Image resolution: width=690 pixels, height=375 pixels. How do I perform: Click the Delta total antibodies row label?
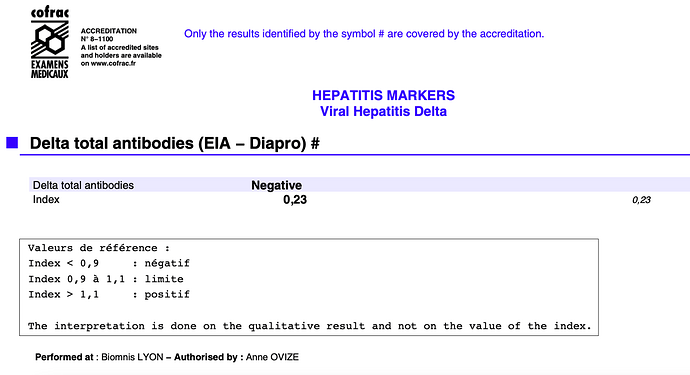pos(83,185)
